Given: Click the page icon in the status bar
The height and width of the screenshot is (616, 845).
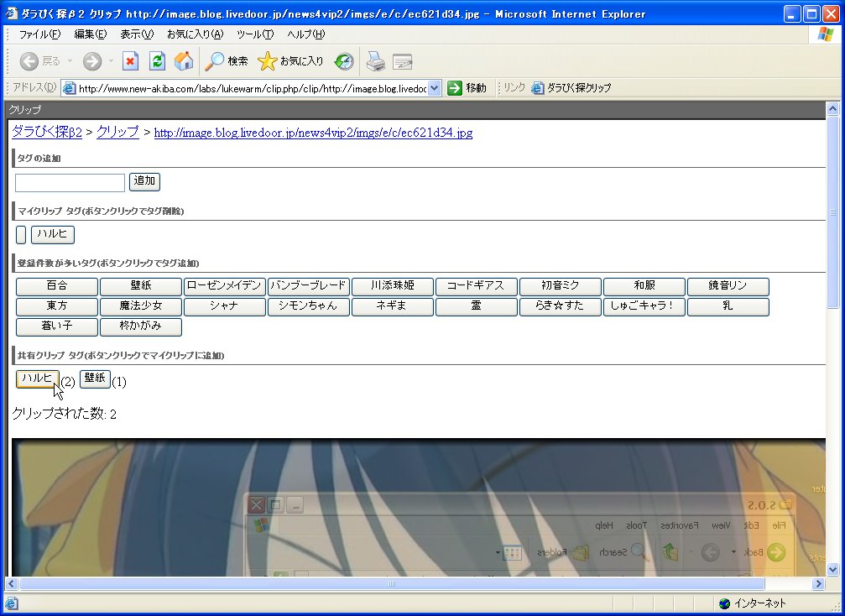Looking at the screenshot, I should point(11,603).
